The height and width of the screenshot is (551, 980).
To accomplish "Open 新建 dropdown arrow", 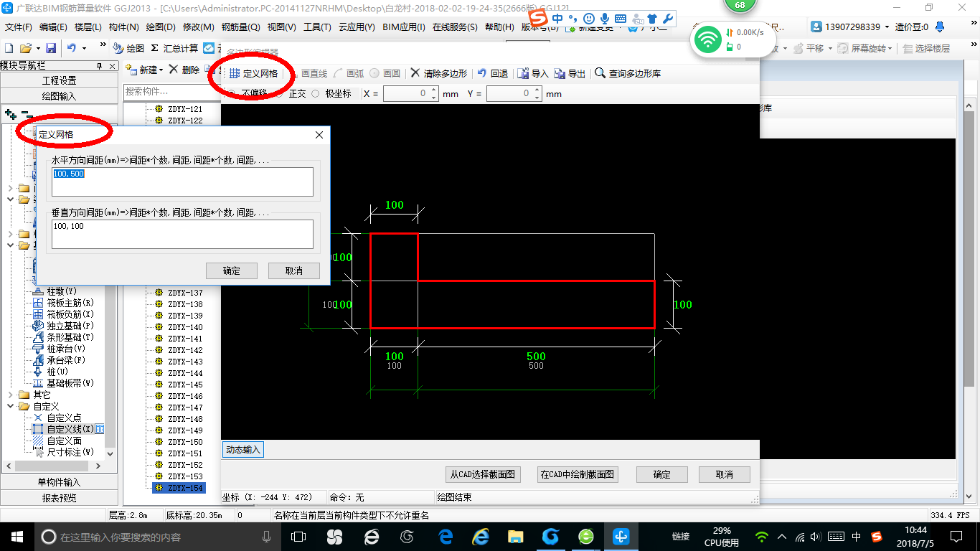I will coord(161,70).
